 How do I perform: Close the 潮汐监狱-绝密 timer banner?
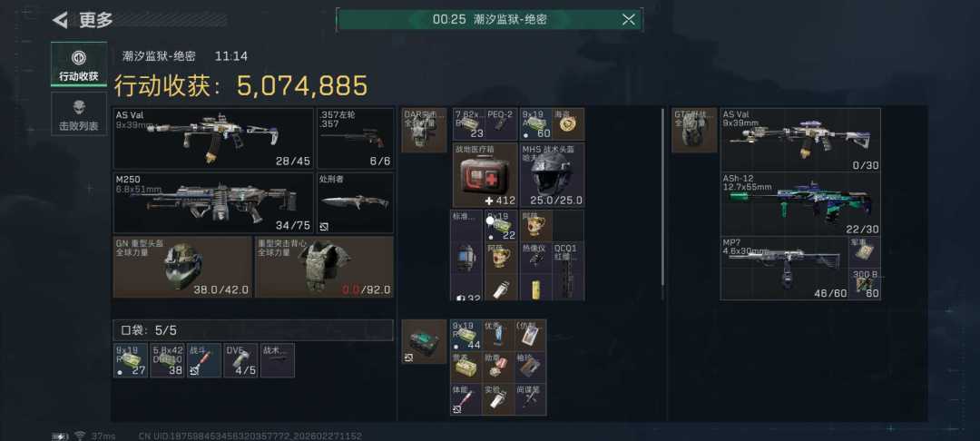click(x=628, y=19)
